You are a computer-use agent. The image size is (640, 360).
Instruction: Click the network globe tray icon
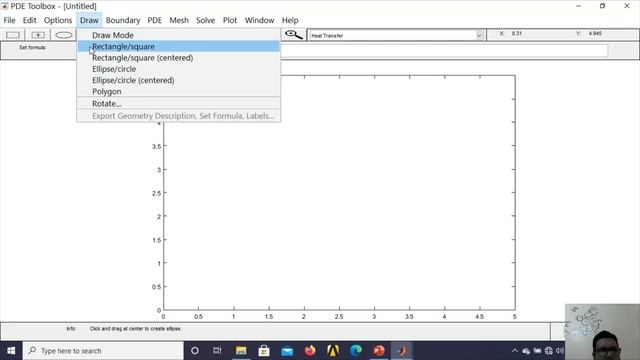pos(549,351)
